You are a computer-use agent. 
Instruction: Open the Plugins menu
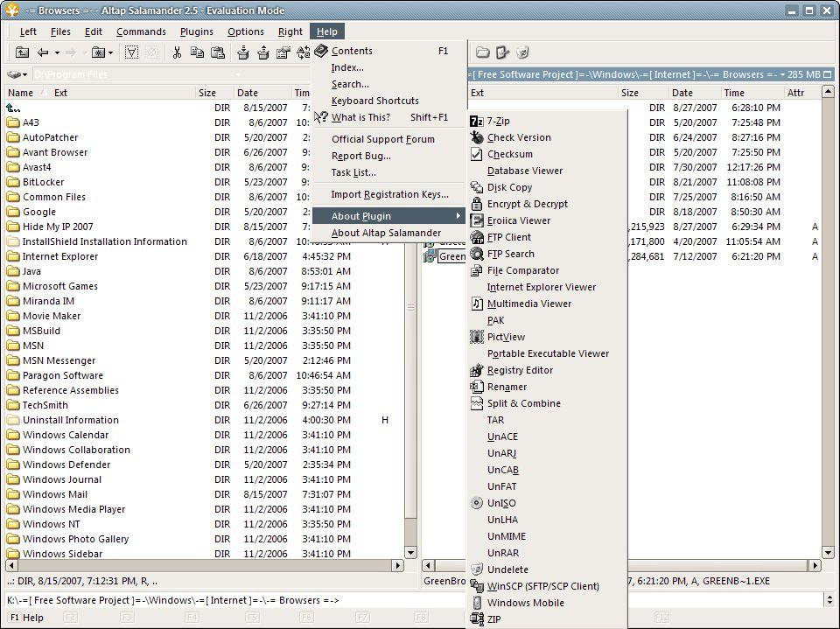(197, 31)
